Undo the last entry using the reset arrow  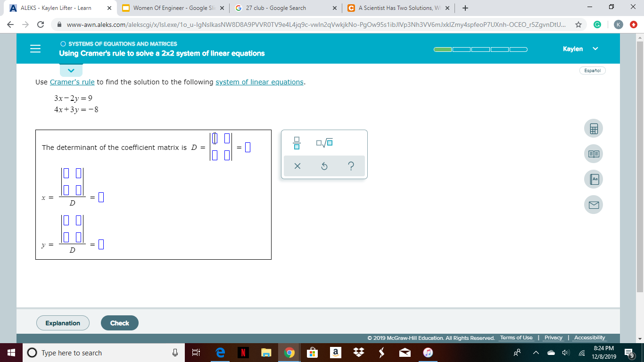[324, 165]
